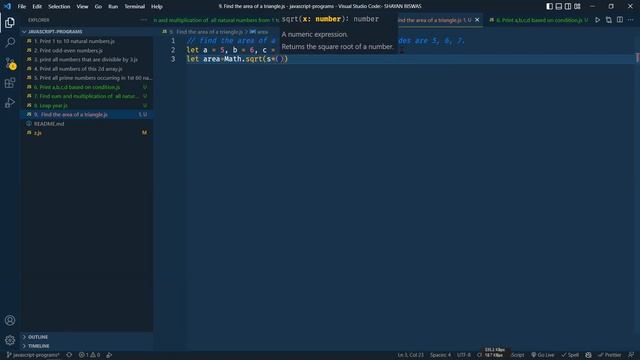Screen dimensions: 640x360
Task: Expand the OUTLINE section
Action: pyautogui.click(x=87, y=337)
